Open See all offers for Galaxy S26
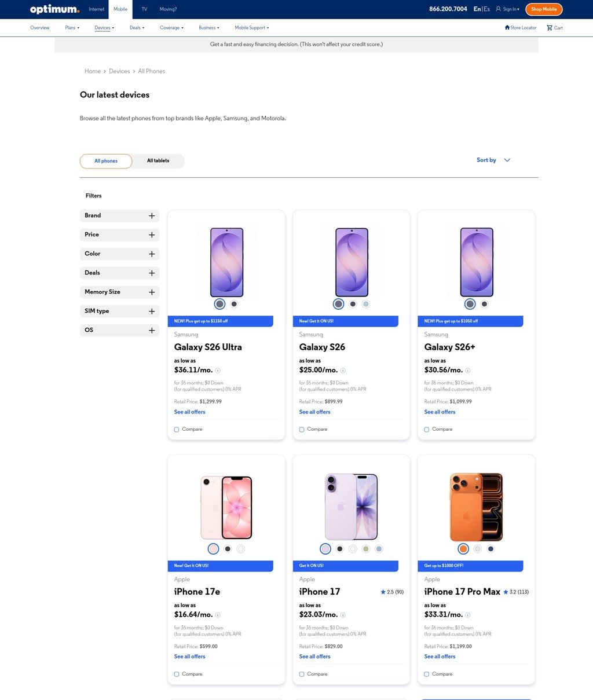This screenshot has height=700, width=593. (314, 412)
